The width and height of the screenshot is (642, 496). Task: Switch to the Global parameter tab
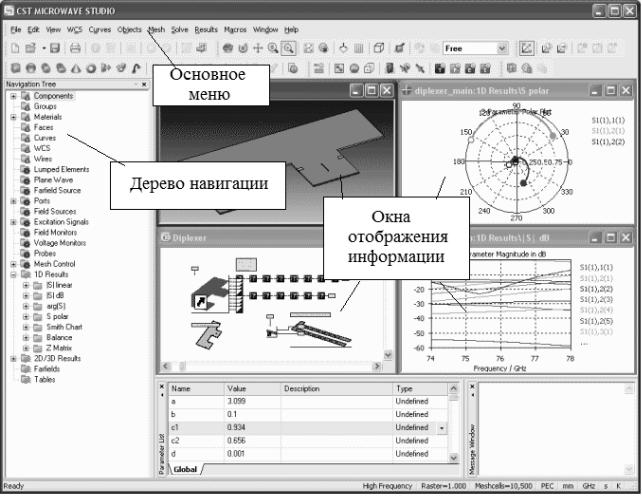185,469
